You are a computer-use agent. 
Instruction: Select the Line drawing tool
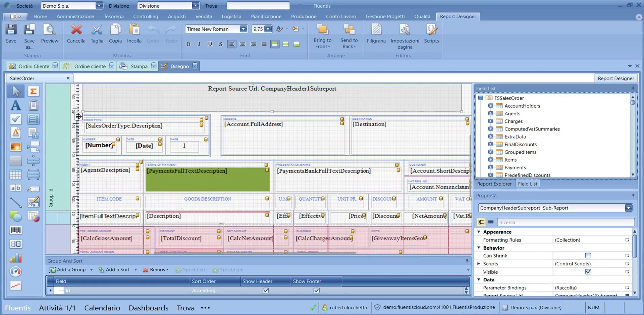(15, 201)
